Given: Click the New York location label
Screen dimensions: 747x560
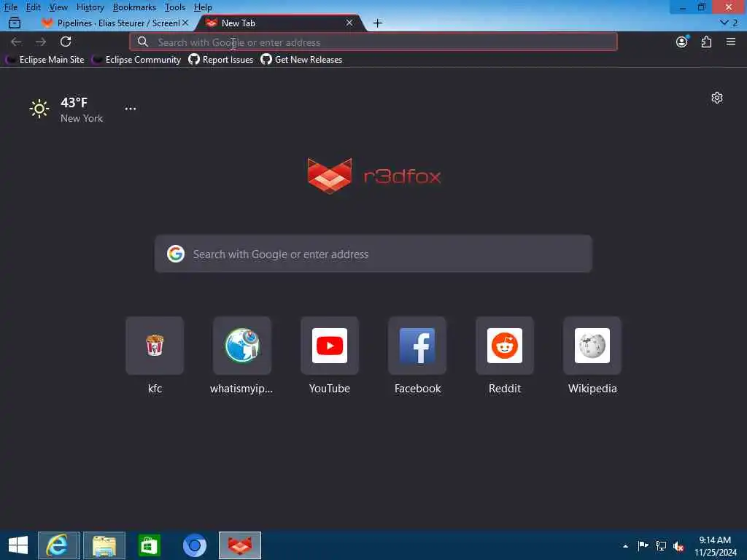Looking at the screenshot, I should [82, 118].
